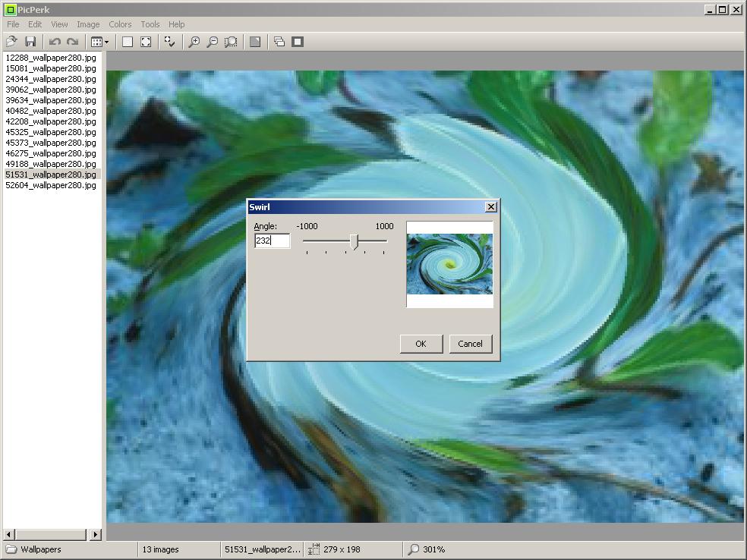747x560 pixels.
Task: Select 39634_wallpaper280.jpg in file list
Action: tap(51, 100)
